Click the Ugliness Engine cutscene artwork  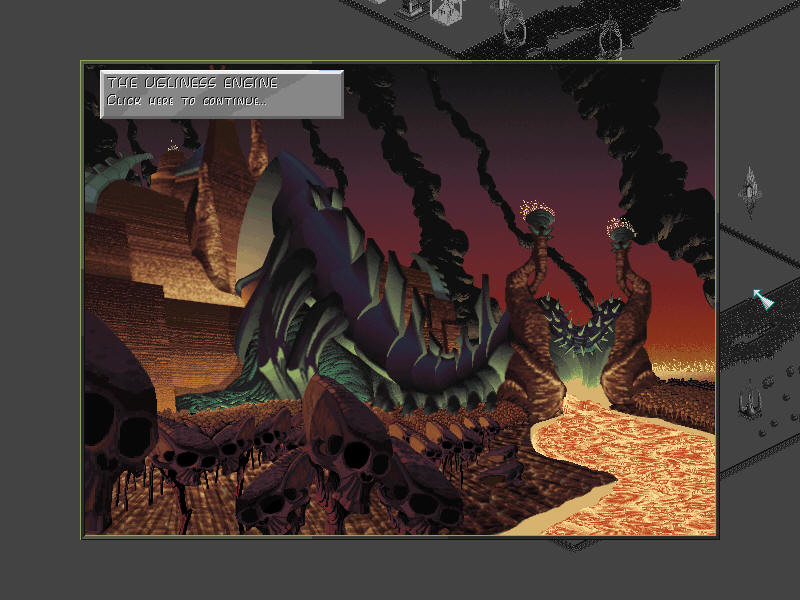pyautogui.click(x=399, y=299)
